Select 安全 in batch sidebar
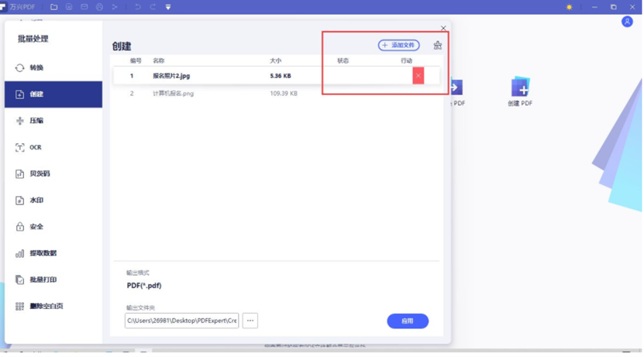 click(x=53, y=226)
